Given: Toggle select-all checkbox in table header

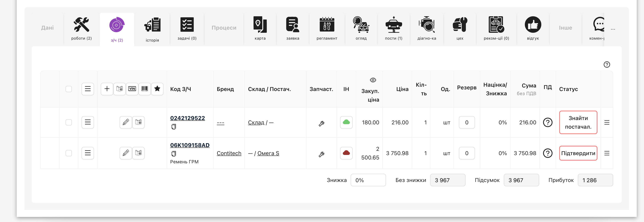Looking at the screenshot, I should click(x=69, y=89).
